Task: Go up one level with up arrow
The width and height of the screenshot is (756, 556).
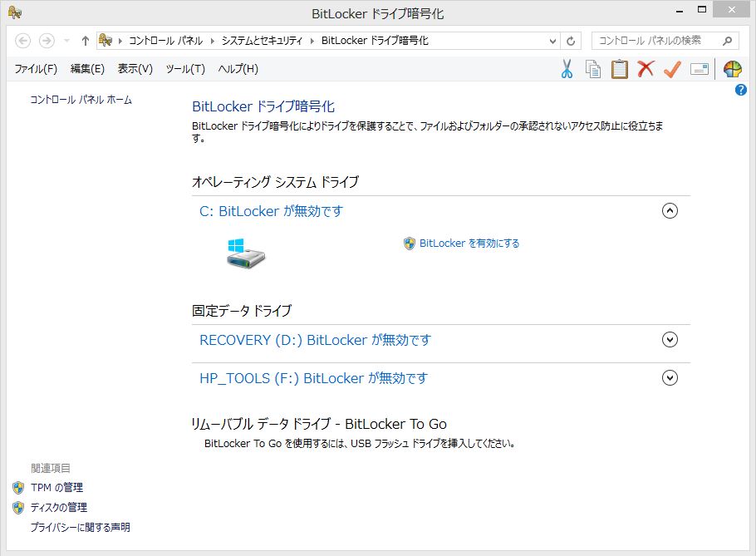Action: click(x=86, y=41)
